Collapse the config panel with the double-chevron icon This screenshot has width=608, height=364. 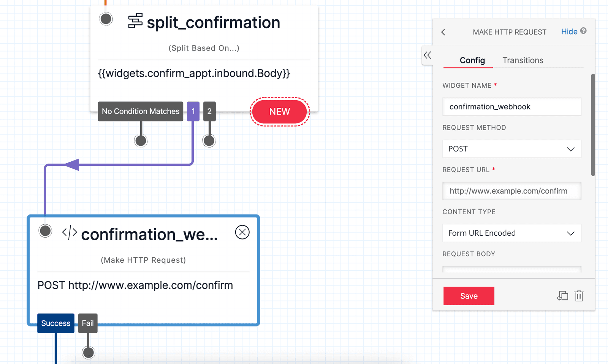pyautogui.click(x=427, y=55)
